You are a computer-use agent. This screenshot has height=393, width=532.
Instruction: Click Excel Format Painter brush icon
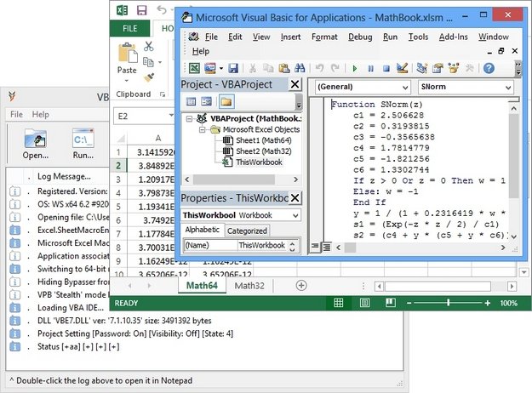coord(149,77)
